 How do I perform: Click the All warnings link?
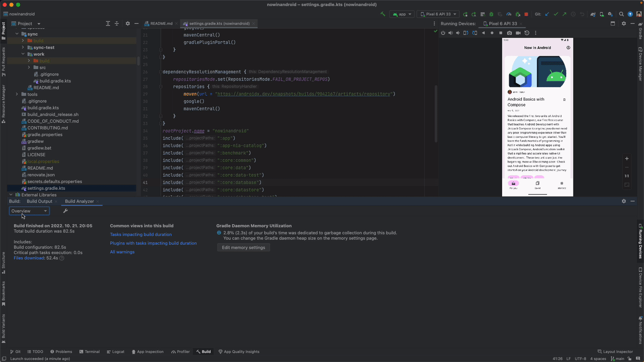(122, 252)
